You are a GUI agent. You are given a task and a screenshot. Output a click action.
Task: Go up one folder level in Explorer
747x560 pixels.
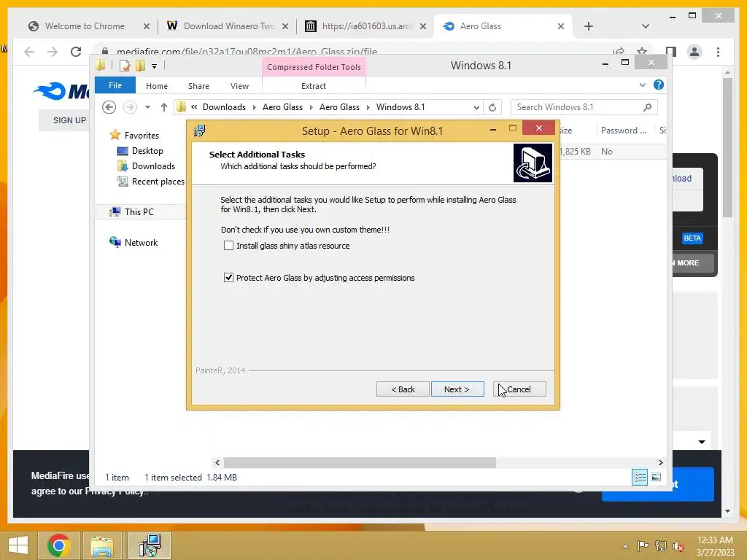pos(164,107)
